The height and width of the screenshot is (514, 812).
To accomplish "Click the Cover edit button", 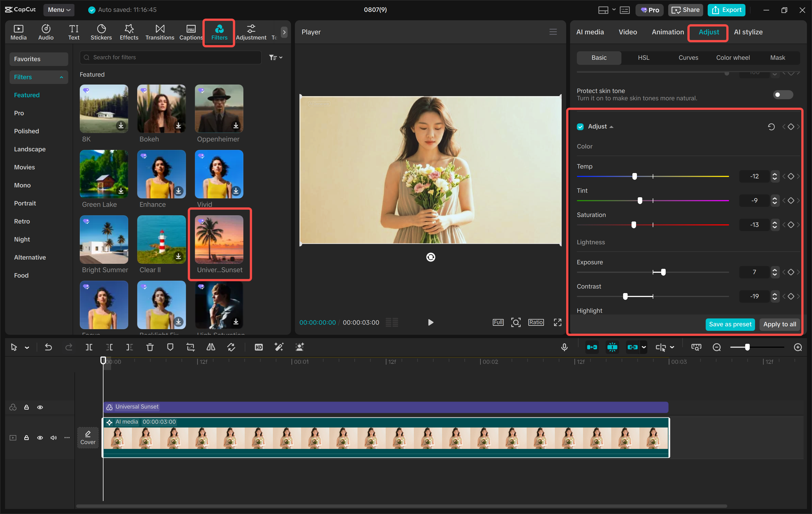I will tap(88, 438).
